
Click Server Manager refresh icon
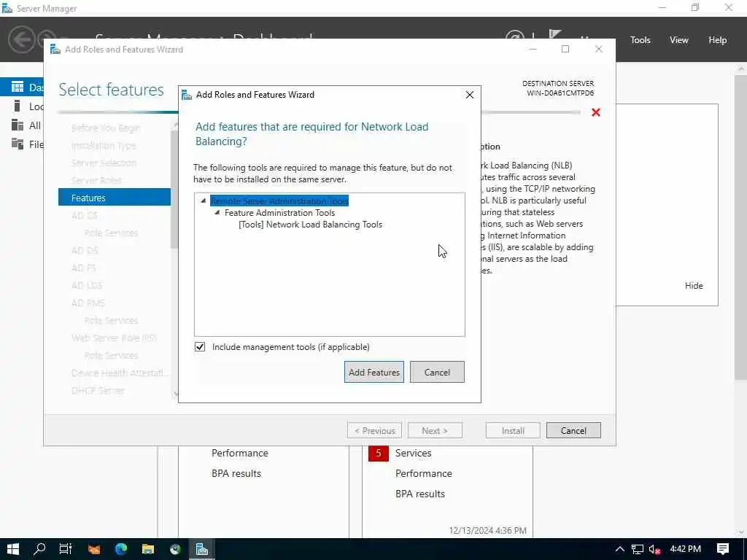[514, 36]
